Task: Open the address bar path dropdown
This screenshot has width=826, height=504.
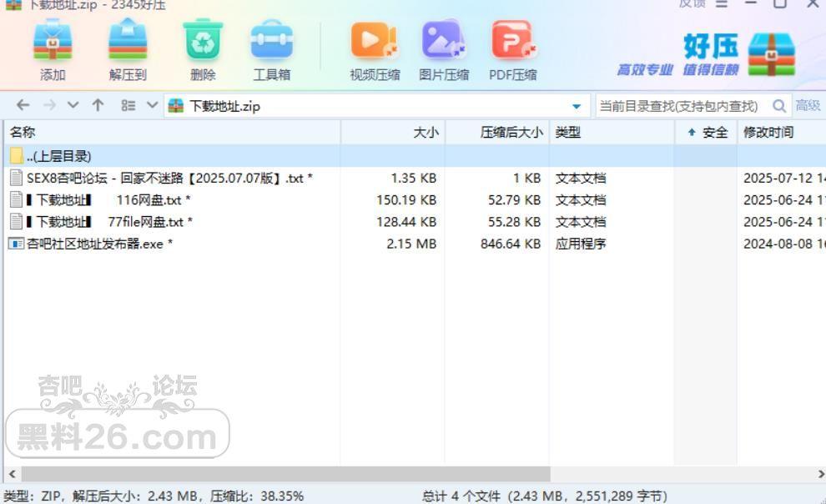Action: pyautogui.click(x=577, y=106)
